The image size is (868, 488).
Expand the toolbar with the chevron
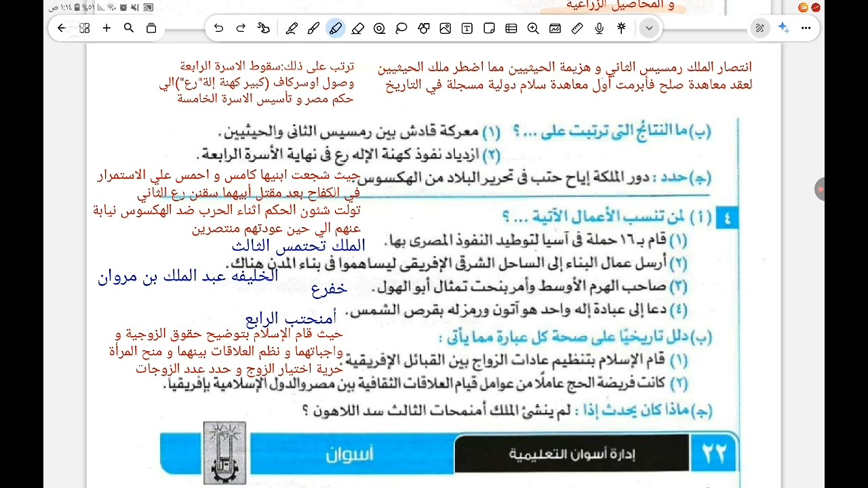point(649,28)
